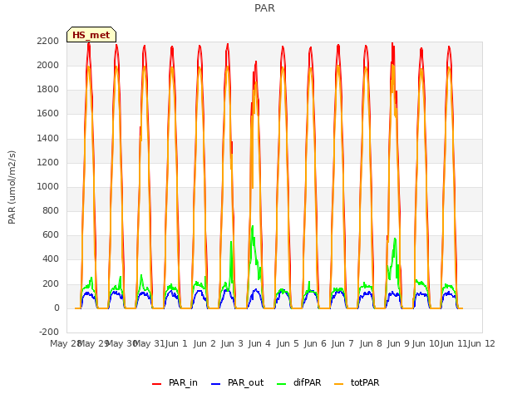The width and height of the screenshot is (532, 399).
Task: Select the totPAR legend entry
Action: pos(357,382)
